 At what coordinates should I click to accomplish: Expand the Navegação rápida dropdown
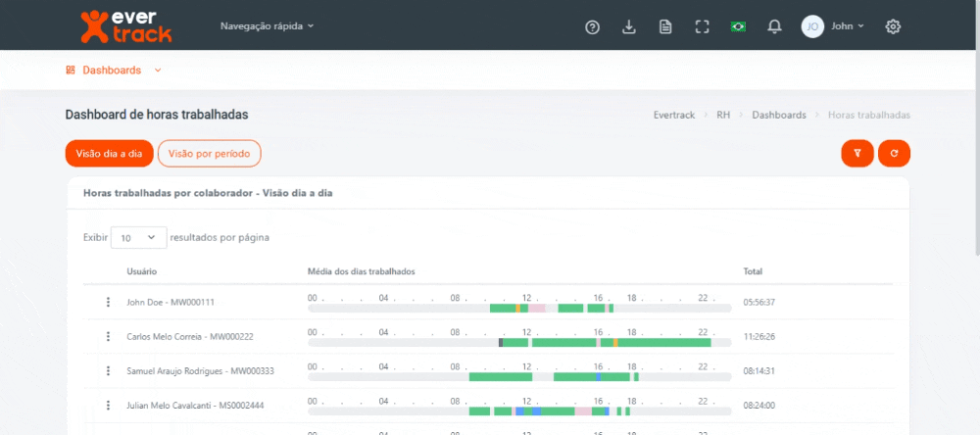coord(267,26)
